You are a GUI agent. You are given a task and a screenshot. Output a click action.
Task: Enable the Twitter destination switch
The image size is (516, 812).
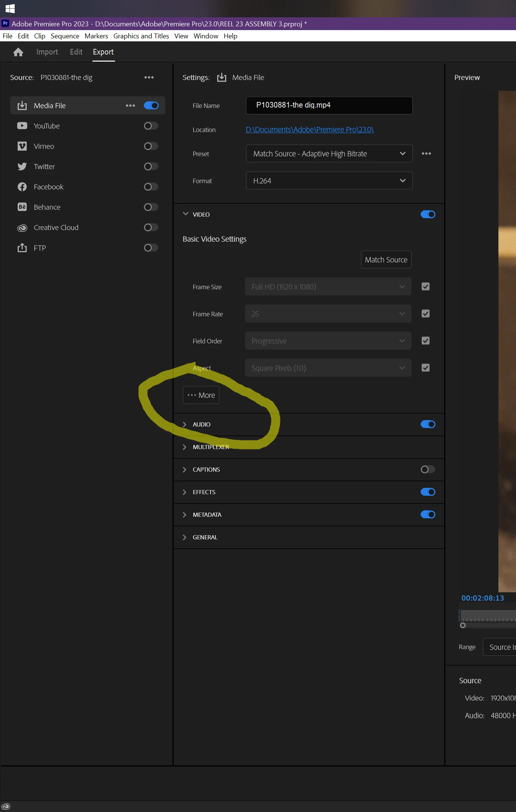(151, 167)
